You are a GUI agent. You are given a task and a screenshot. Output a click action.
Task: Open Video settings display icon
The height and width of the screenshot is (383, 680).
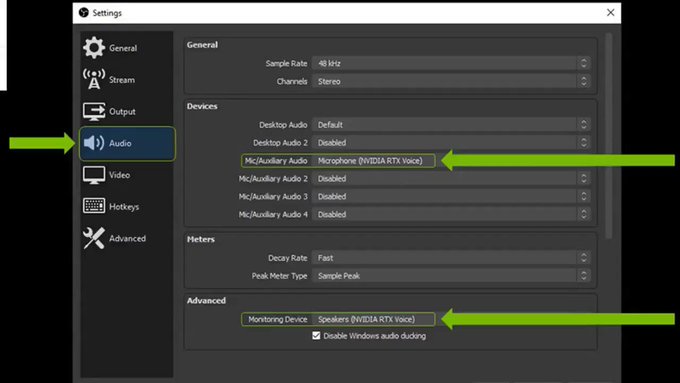pyautogui.click(x=94, y=175)
